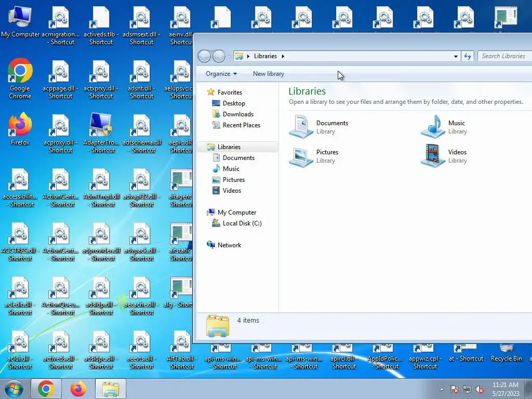Open the Videos library in the main pane
The width and height of the screenshot is (532, 399).
(445, 156)
